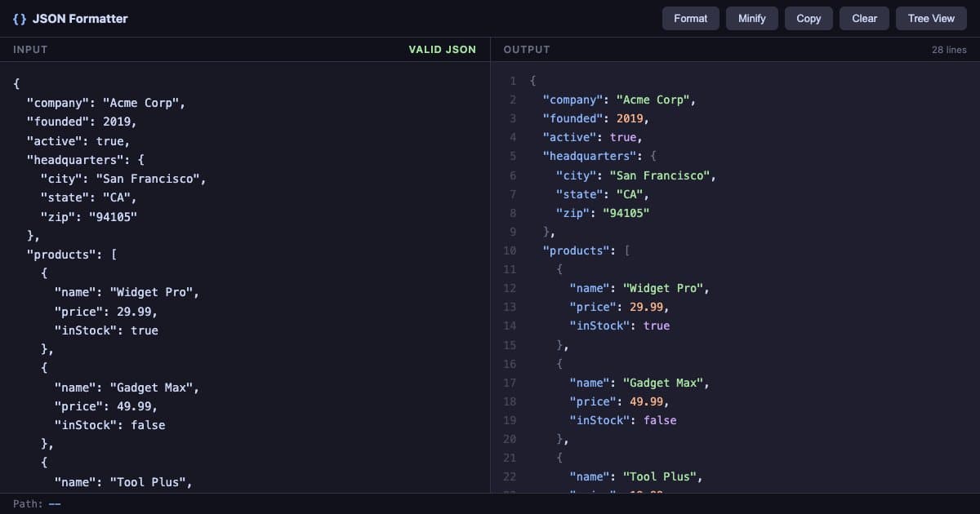Click the curly braces logo icon
980x514 pixels.
click(20, 18)
